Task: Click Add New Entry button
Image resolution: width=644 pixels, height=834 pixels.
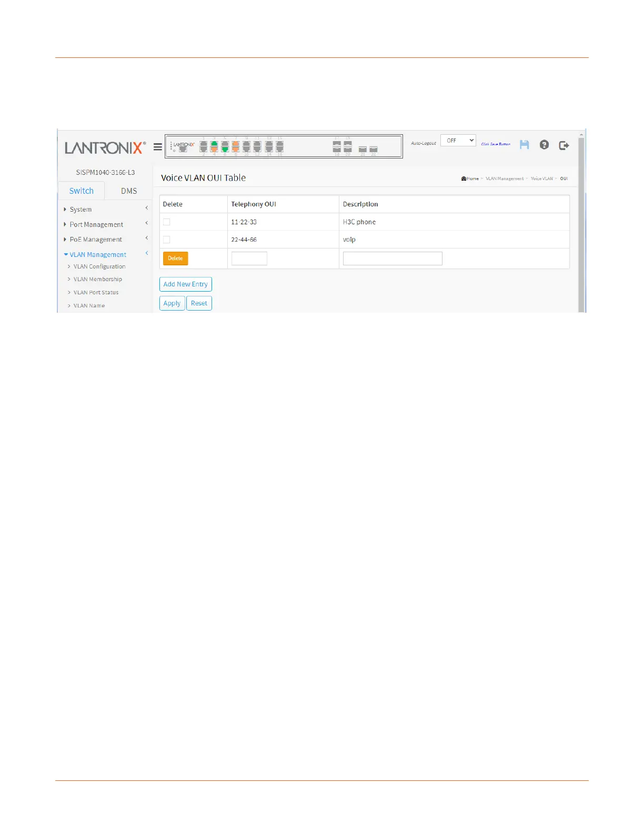Action: tap(186, 284)
